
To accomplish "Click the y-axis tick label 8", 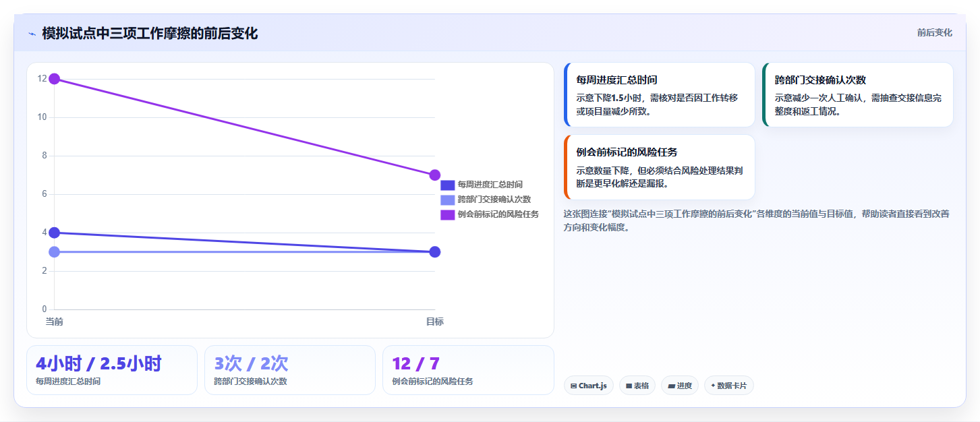I will click(x=45, y=156).
